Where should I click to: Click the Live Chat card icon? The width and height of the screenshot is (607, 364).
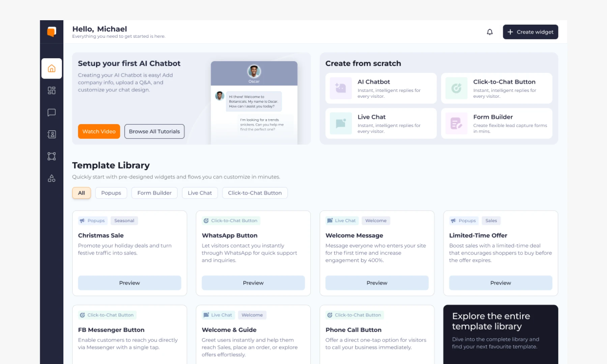point(341,123)
